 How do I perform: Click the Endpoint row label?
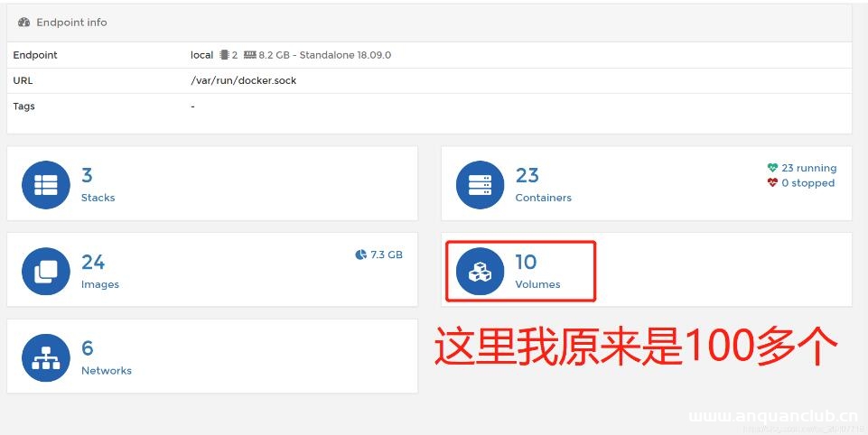click(35, 55)
